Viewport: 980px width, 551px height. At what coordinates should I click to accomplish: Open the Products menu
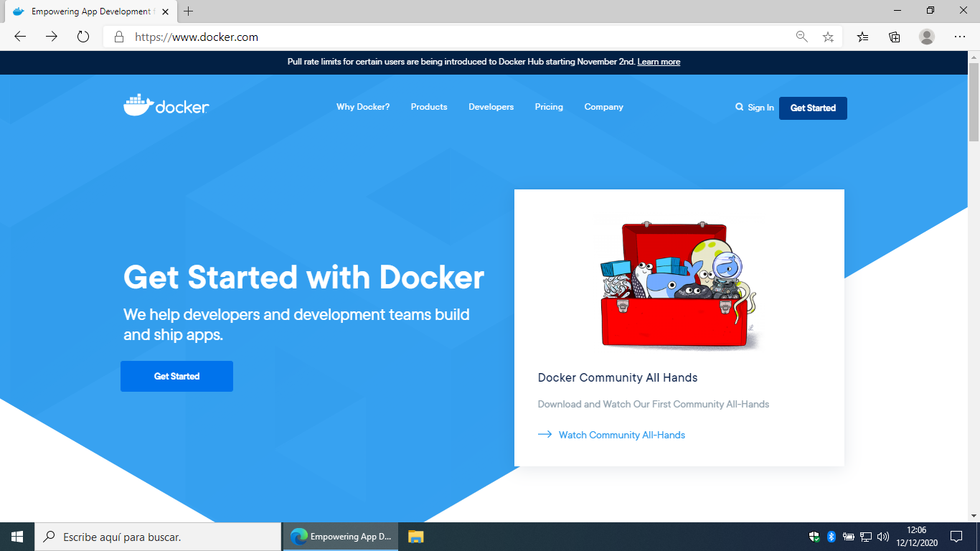429,107
